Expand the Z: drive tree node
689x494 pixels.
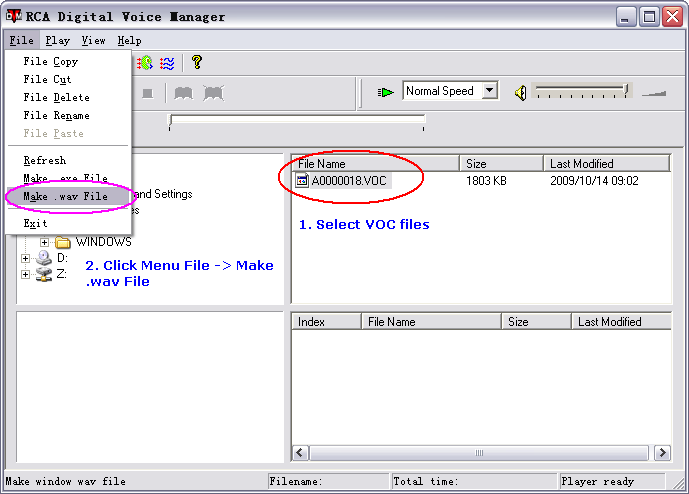pos(25,274)
